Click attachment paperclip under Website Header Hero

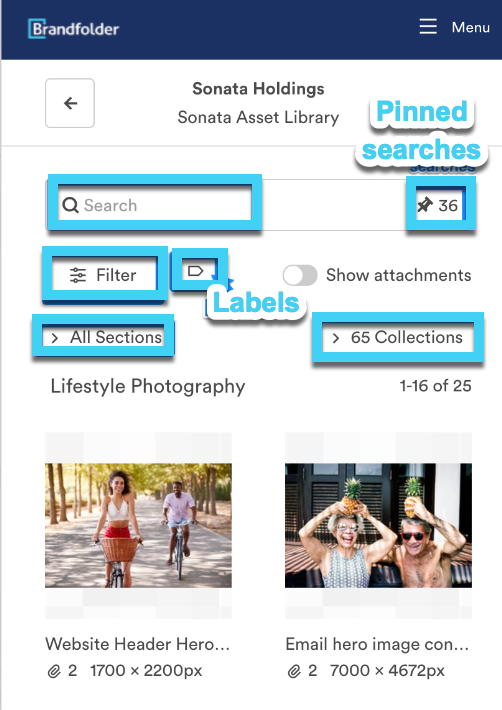[54, 671]
